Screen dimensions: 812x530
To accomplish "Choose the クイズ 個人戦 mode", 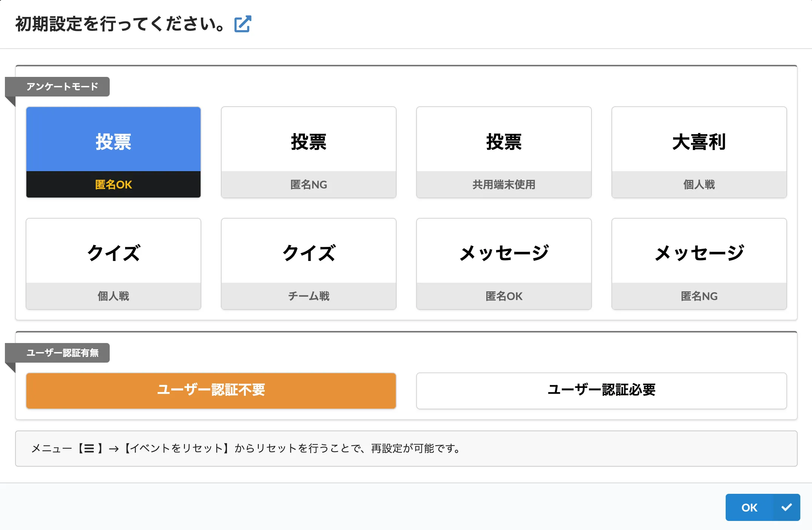I will [113, 264].
